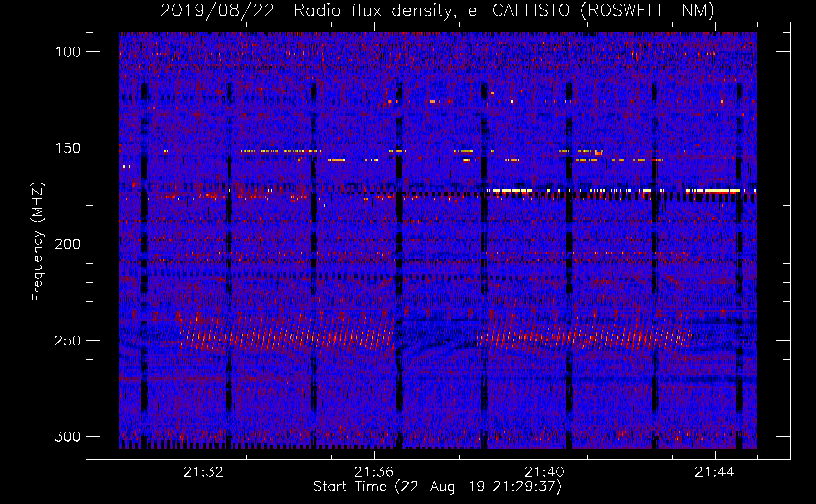Click the 250 frequency tick label
The image size is (816, 504).
pos(68,341)
